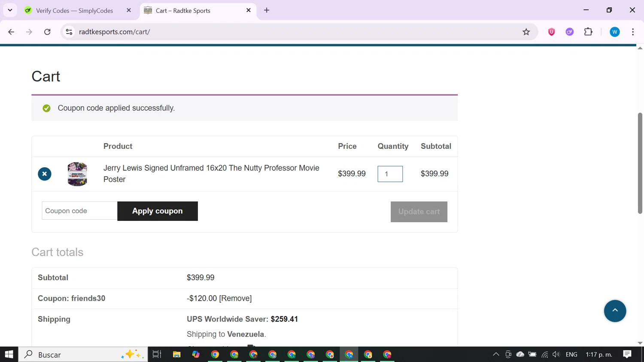Click the Product column header
644x362 pixels.
118,146
